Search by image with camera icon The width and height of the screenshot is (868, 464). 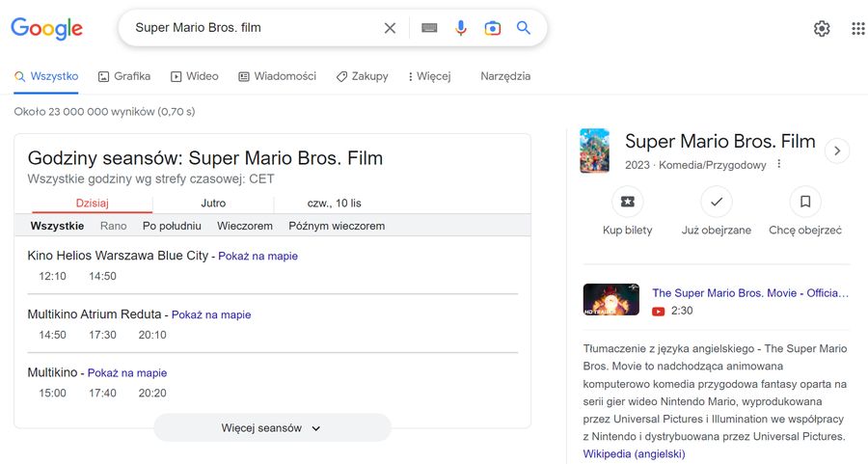pos(492,28)
